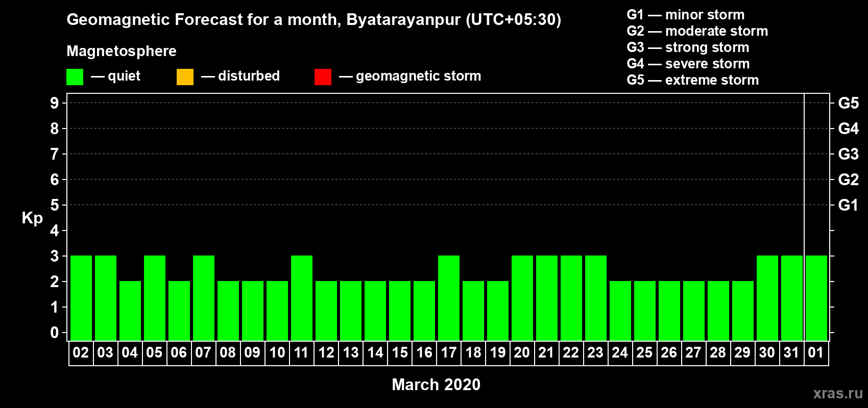The image size is (868, 408).
Task: Click the Kp axis value 5
Action: point(55,205)
